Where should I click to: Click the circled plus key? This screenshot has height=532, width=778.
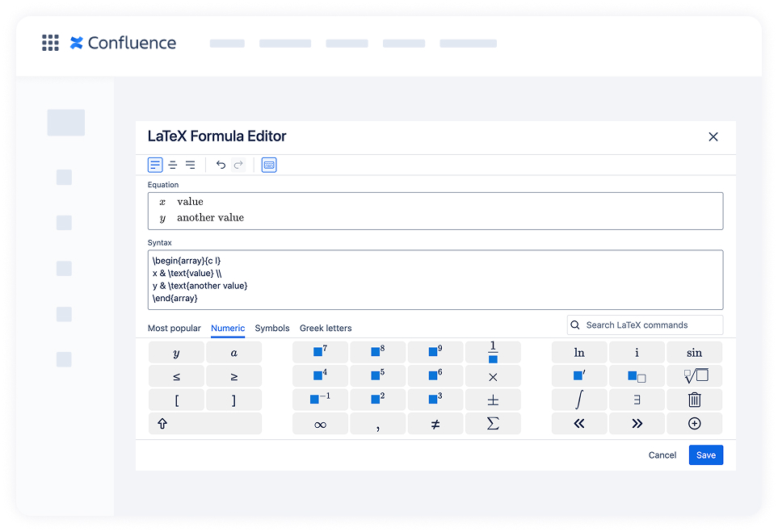tap(694, 424)
